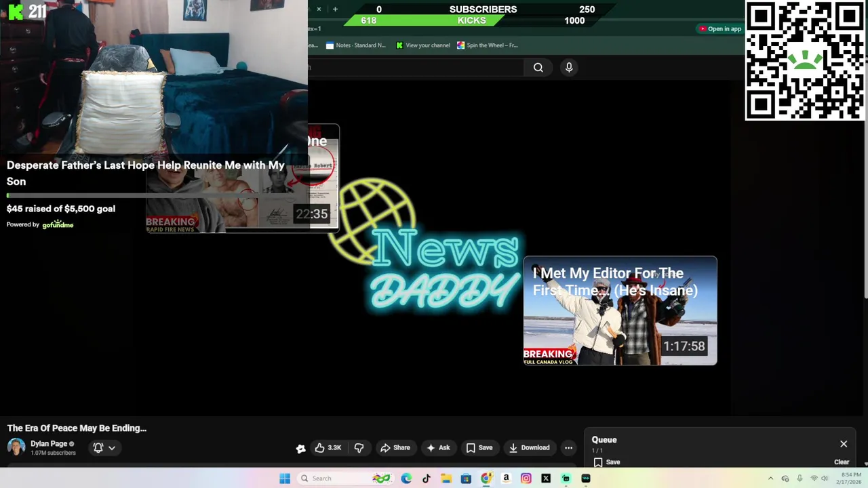The image size is (868, 488).
Task: Open the three-dot more actions menu
Action: tap(568, 447)
